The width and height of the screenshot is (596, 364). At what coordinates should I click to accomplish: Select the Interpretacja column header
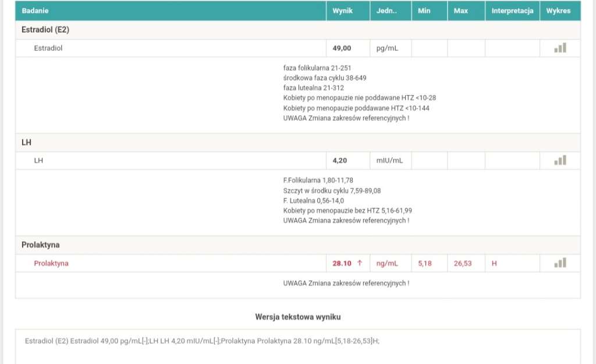(x=512, y=11)
